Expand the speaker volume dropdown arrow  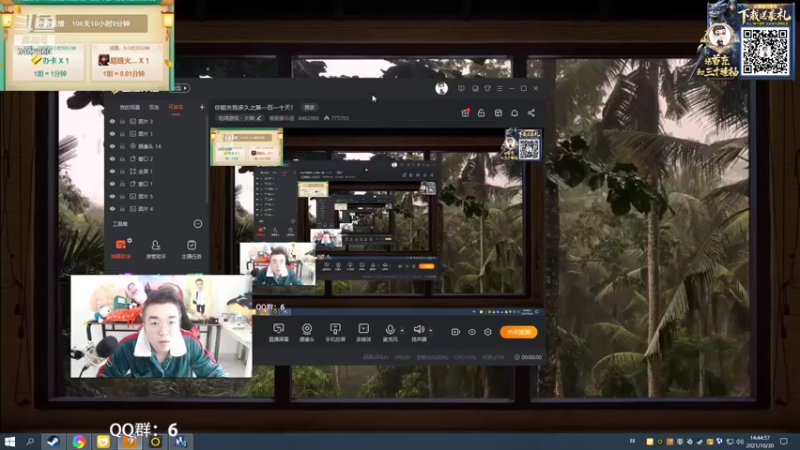431,331
